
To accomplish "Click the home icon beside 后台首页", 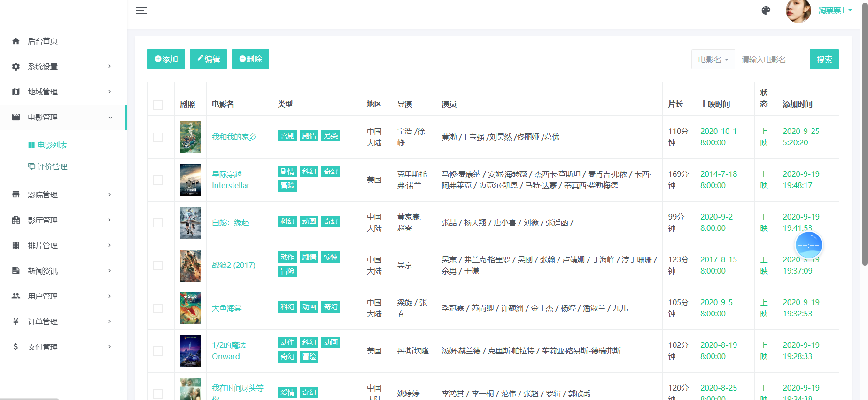I will (16, 41).
